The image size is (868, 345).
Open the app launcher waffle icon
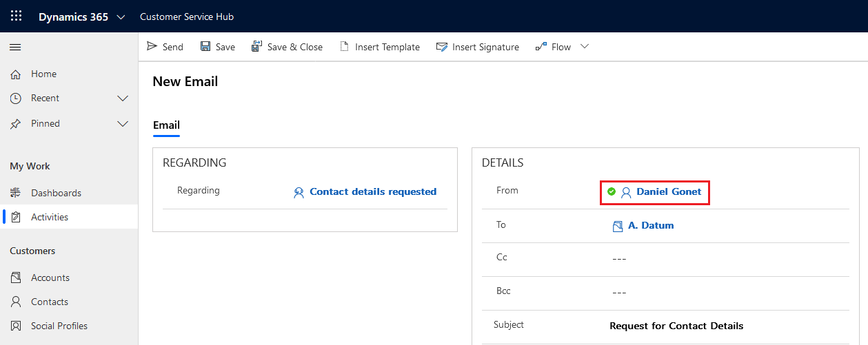[x=16, y=17]
